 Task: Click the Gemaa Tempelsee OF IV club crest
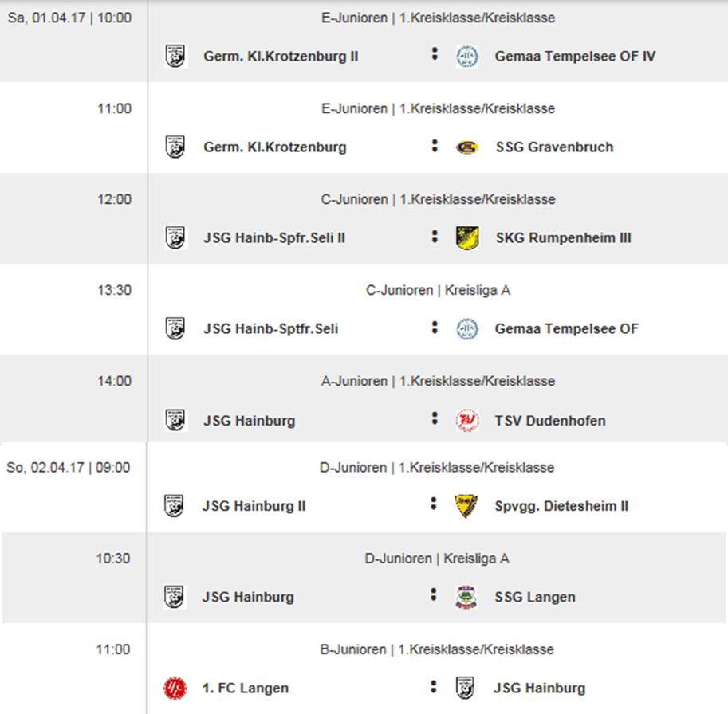coord(467,57)
